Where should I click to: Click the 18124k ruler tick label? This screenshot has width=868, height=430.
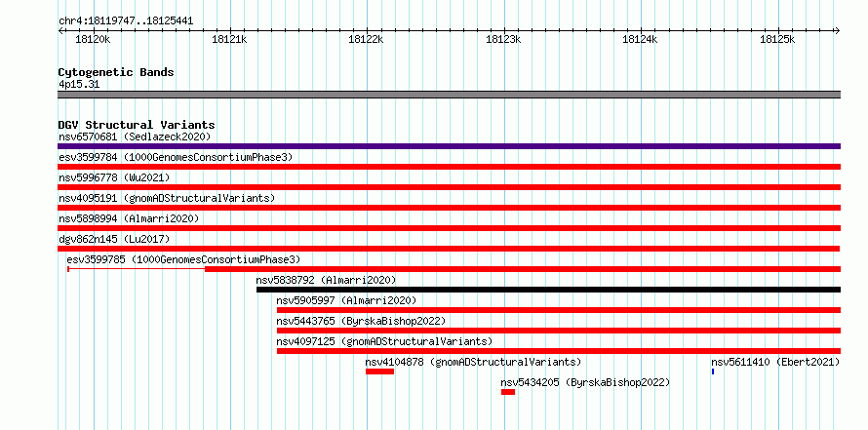click(640, 39)
